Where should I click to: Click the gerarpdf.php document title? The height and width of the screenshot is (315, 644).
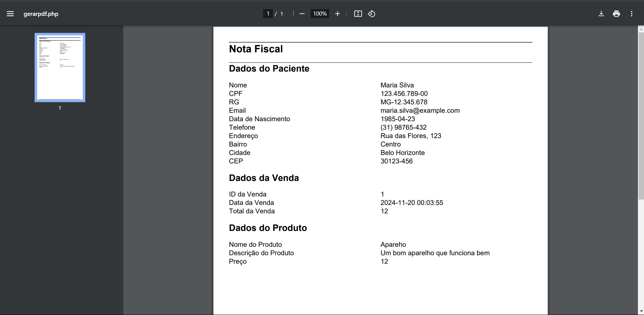[x=41, y=14]
